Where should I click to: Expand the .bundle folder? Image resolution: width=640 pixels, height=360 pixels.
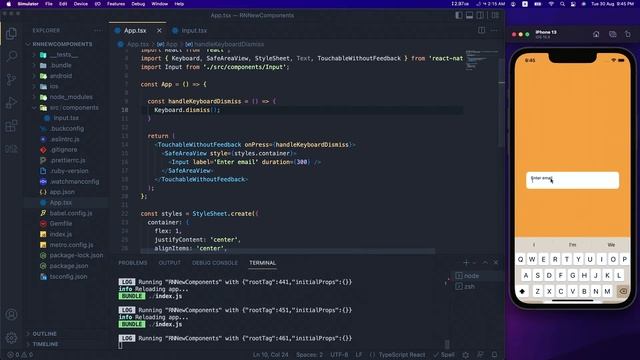[60, 65]
